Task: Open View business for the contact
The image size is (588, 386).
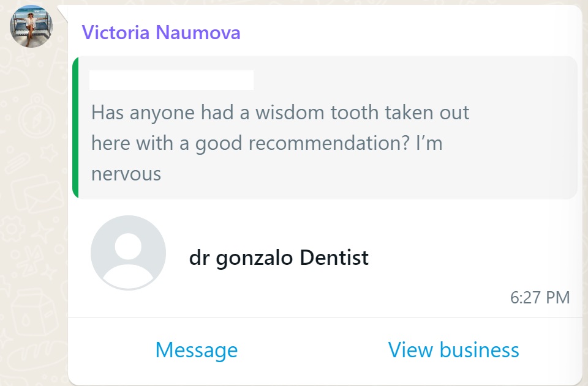Action: click(453, 350)
